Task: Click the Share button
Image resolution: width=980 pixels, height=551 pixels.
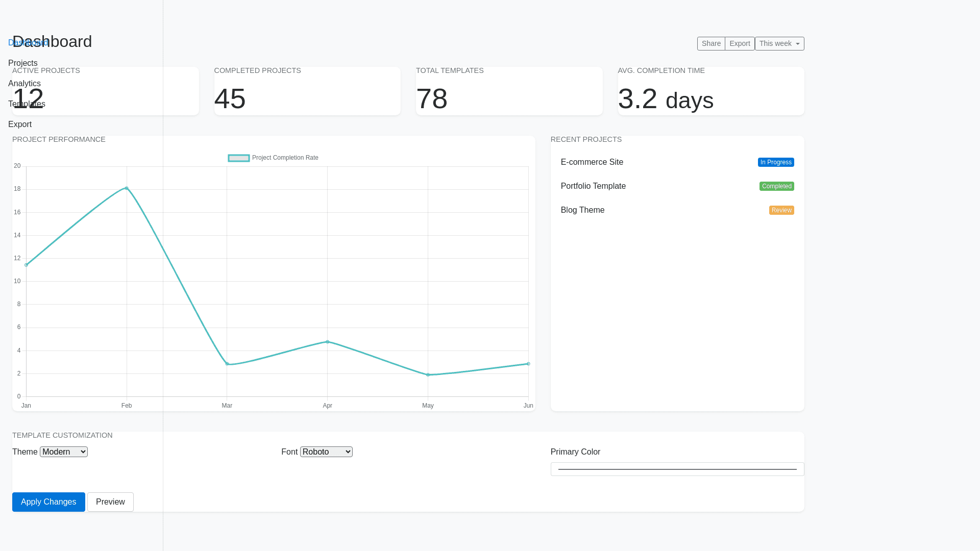Action: point(711,44)
